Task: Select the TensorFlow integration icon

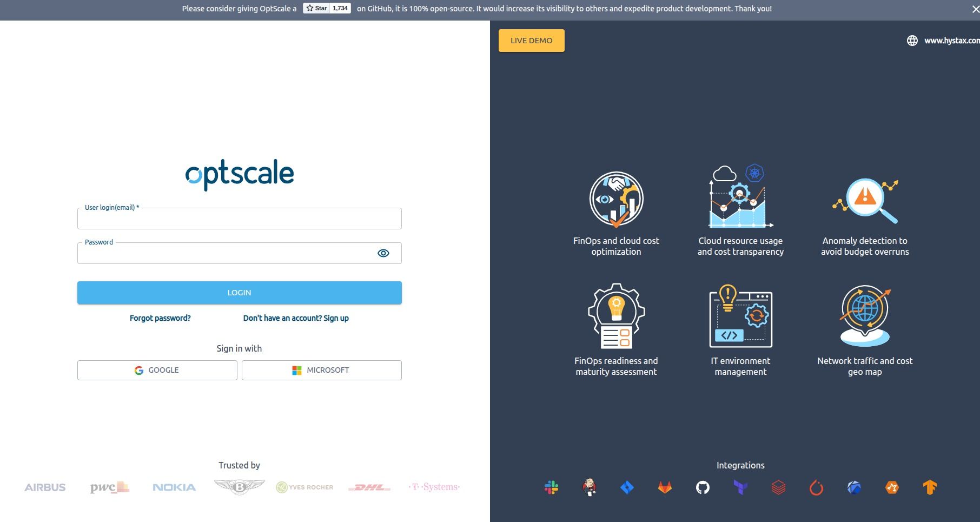Action: [x=931, y=487]
